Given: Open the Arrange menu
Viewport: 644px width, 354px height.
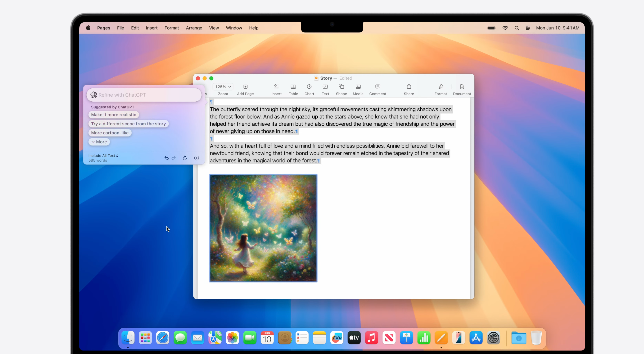Looking at the screenshot, I should [194, 28].
